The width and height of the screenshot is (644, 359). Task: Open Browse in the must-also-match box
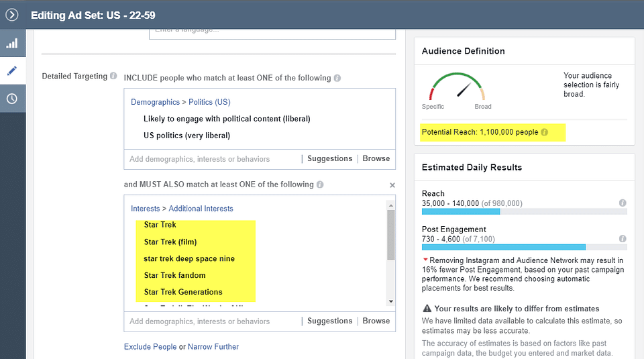pyautogui.click(x=376, y=321)
